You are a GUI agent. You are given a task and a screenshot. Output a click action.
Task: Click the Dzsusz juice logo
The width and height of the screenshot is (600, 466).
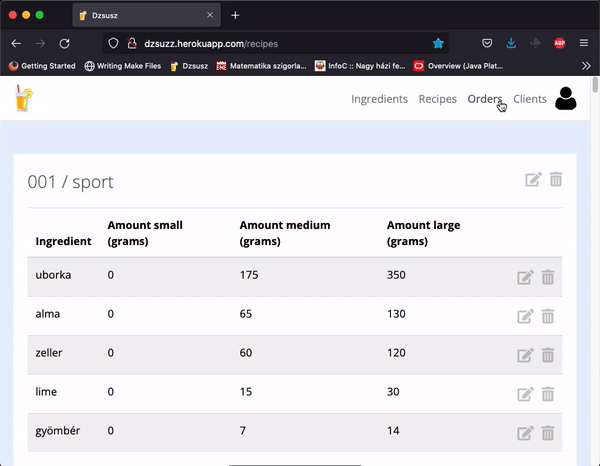click(x=23, y=99)
